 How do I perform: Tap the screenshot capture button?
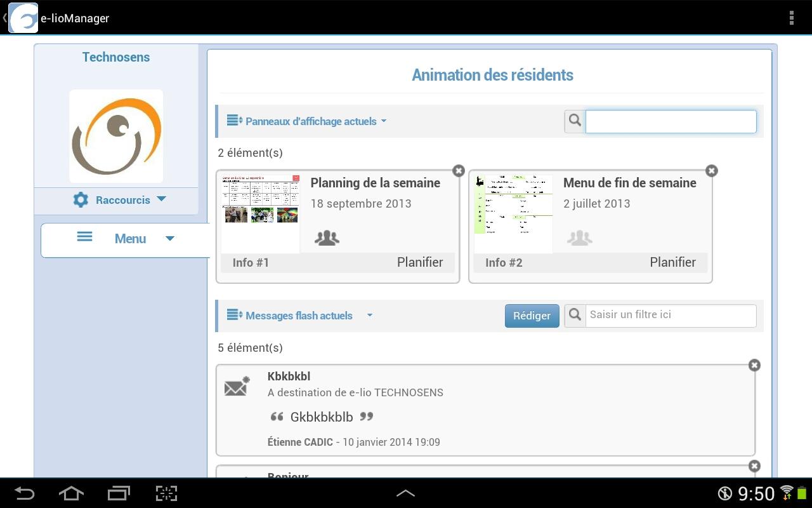166,493
